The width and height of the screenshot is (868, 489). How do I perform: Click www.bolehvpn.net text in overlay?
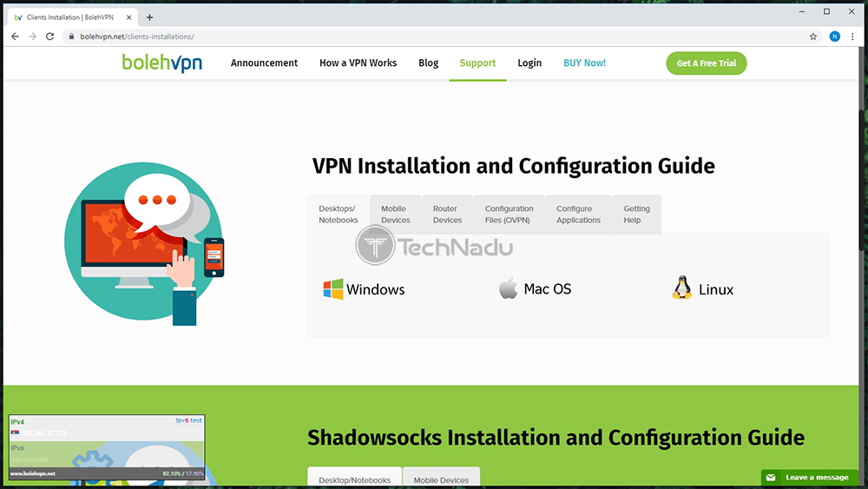pyautogui.click(x=33, y=474)
